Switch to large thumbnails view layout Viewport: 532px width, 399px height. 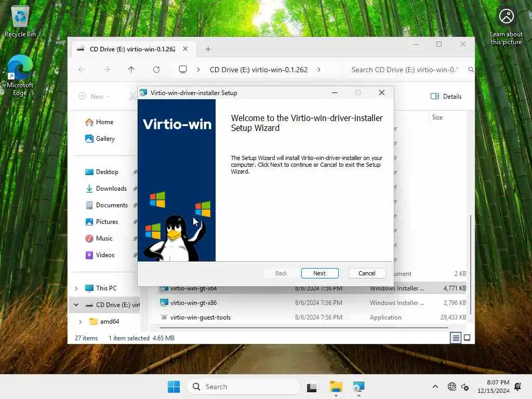(x=467, y=338)
